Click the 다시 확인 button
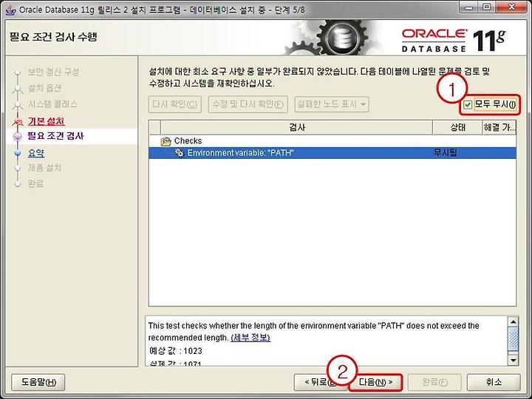Screen dimensions: 532x399 coord(174,104)
